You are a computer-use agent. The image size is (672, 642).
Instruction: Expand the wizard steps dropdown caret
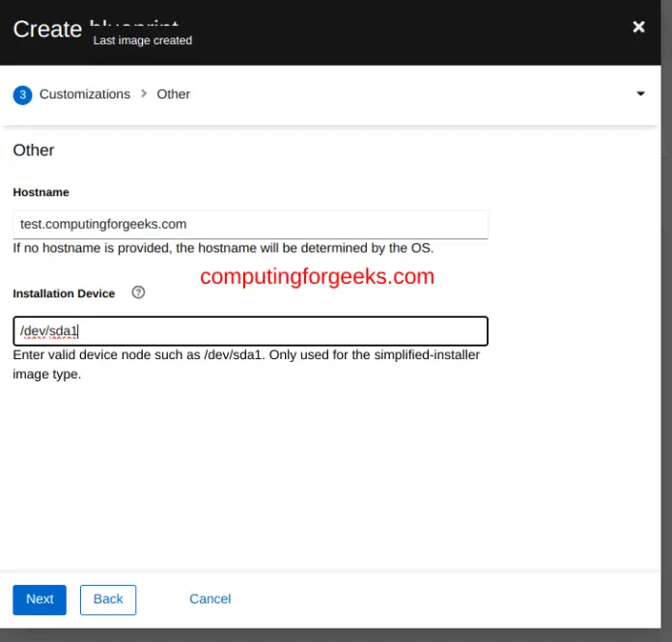(641, 94)
